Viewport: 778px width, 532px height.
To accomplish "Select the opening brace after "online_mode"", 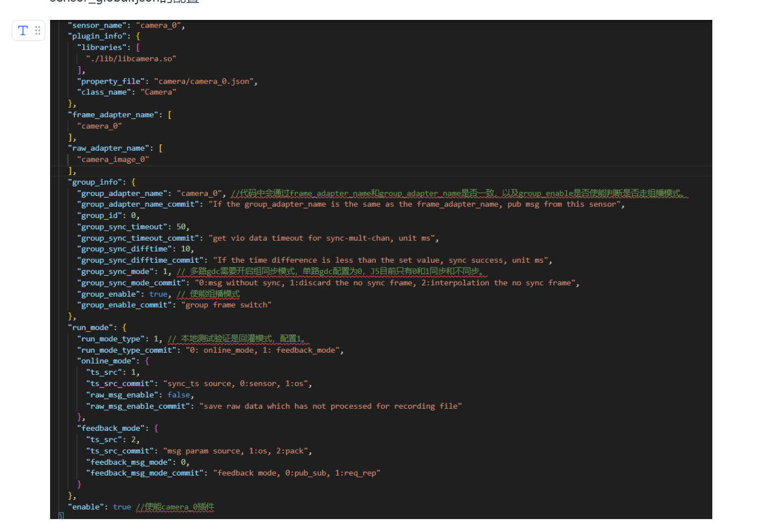I will 147,361.
